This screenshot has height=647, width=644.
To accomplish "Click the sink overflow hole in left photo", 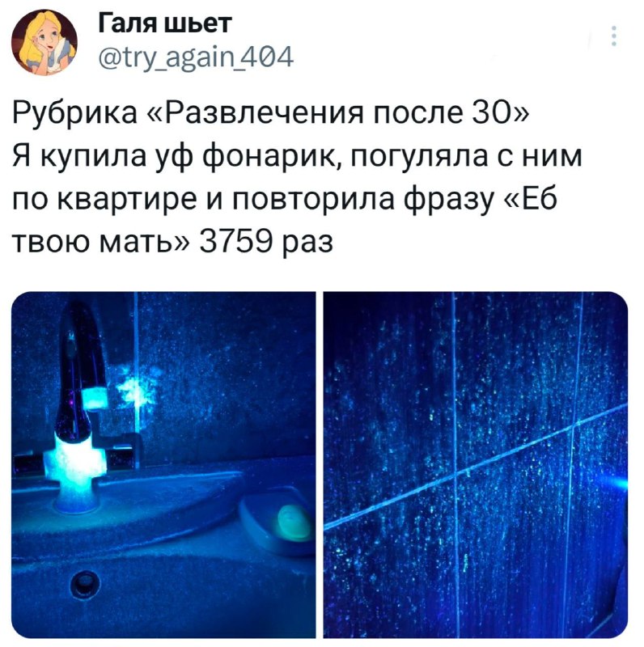I will pyautogui.click(x=85, y=583).
